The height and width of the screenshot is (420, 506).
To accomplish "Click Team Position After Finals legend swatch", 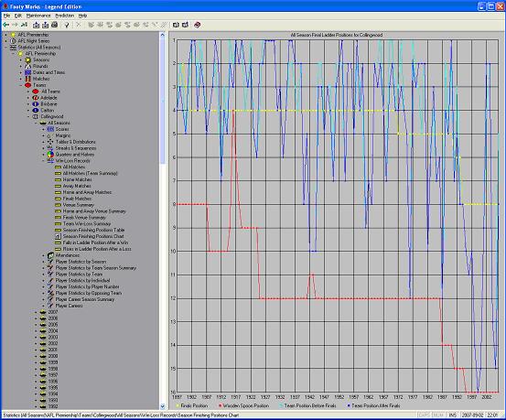I will point(349,405).
